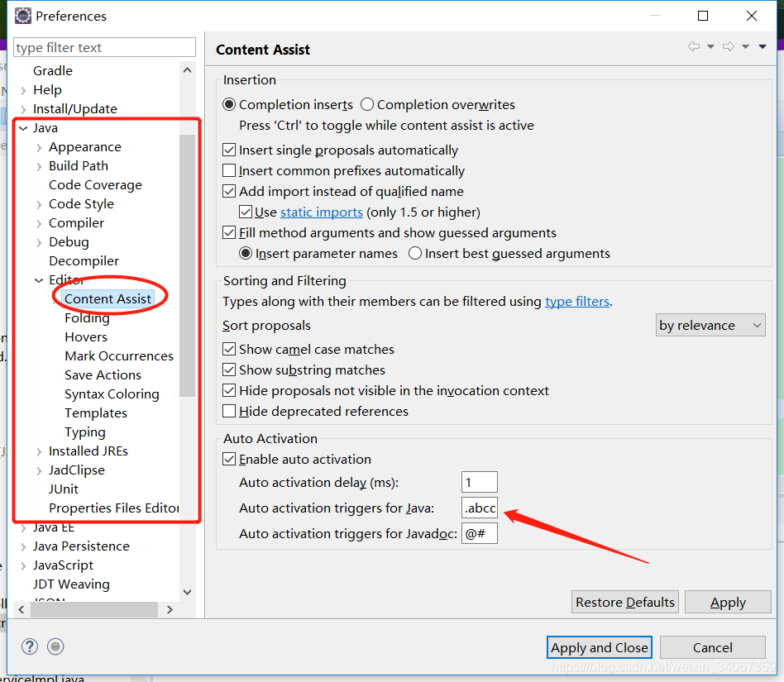
Task: Toggle Show substring matches checkbox
Action: coord(229,370)
